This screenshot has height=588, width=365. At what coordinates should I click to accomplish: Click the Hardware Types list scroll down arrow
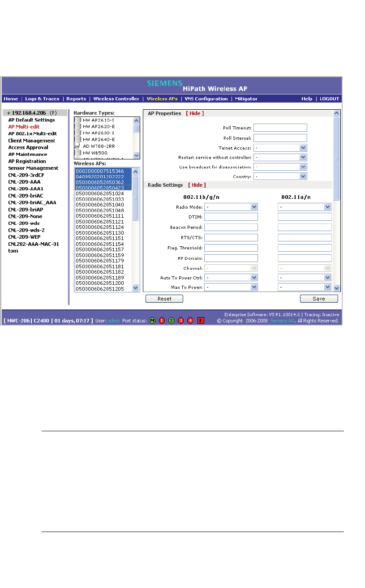tap(136, 155)
